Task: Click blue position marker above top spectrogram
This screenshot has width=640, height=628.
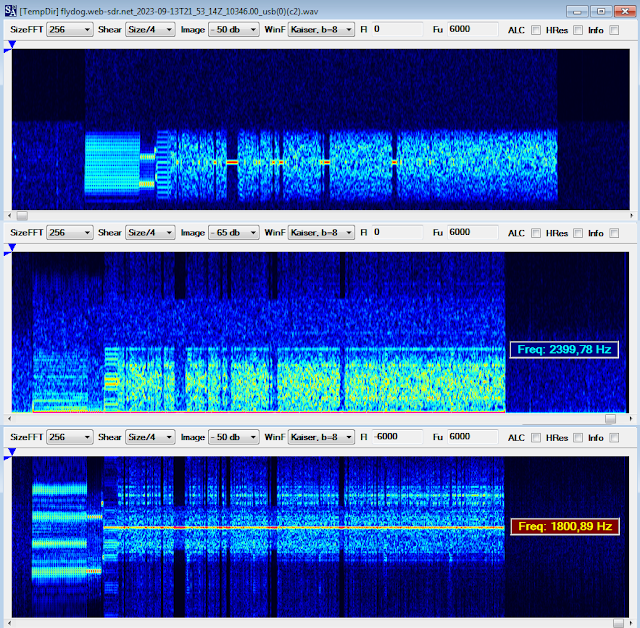Action: click(12, 44)
